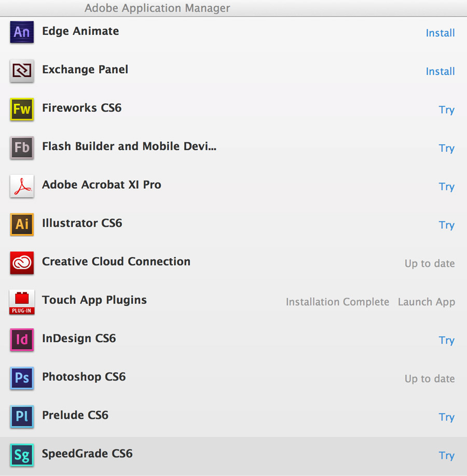
Task: Click the SpeedGrade CS6 name
Action: (x=87, y=454)
